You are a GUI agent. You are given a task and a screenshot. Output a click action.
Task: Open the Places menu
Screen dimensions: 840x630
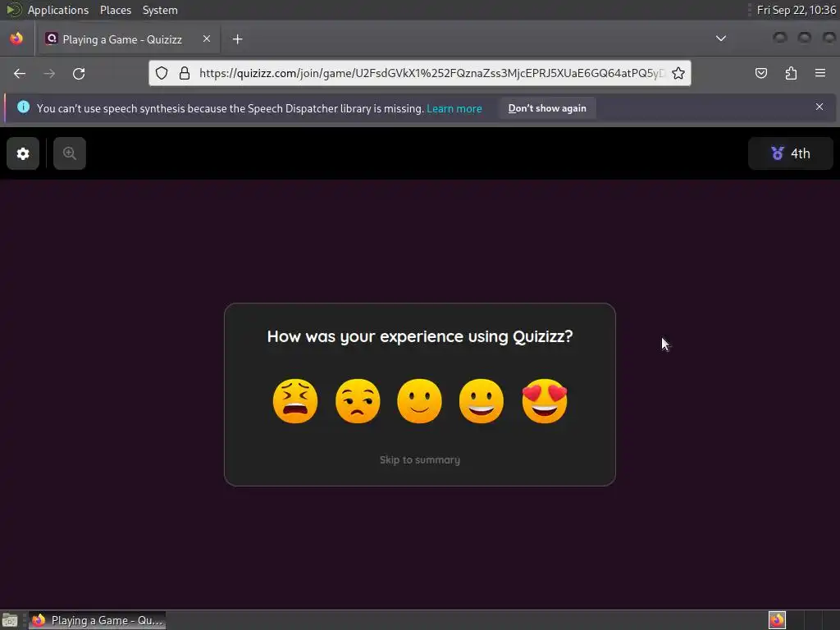[115, 10]
